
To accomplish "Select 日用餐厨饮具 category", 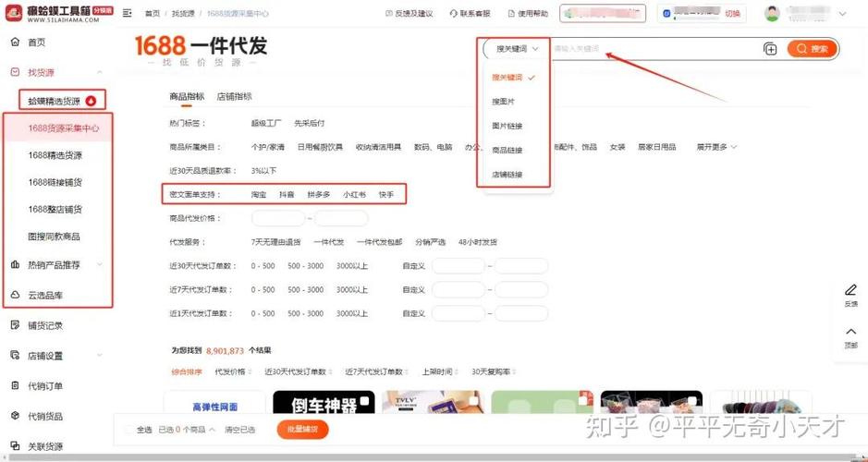I will pos(320,147).
